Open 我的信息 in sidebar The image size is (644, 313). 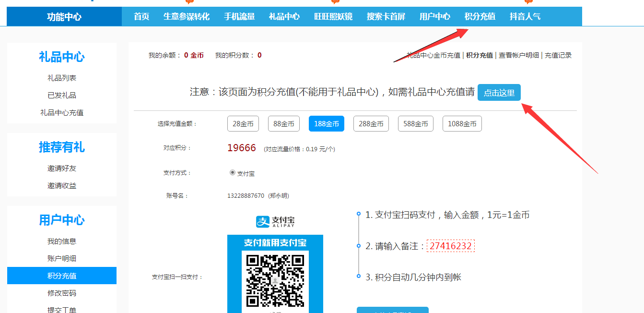click(x=62, y=241)
